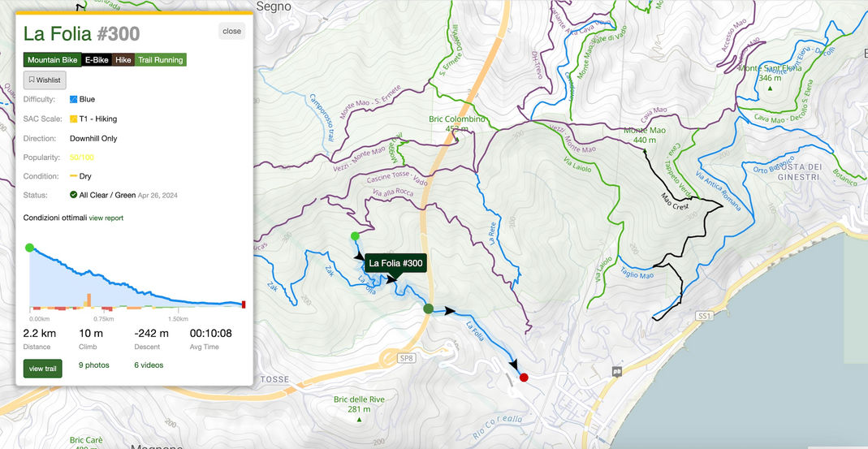Click the All Clear green checkmark icon
868x449 pixels.
pos(74,195)
